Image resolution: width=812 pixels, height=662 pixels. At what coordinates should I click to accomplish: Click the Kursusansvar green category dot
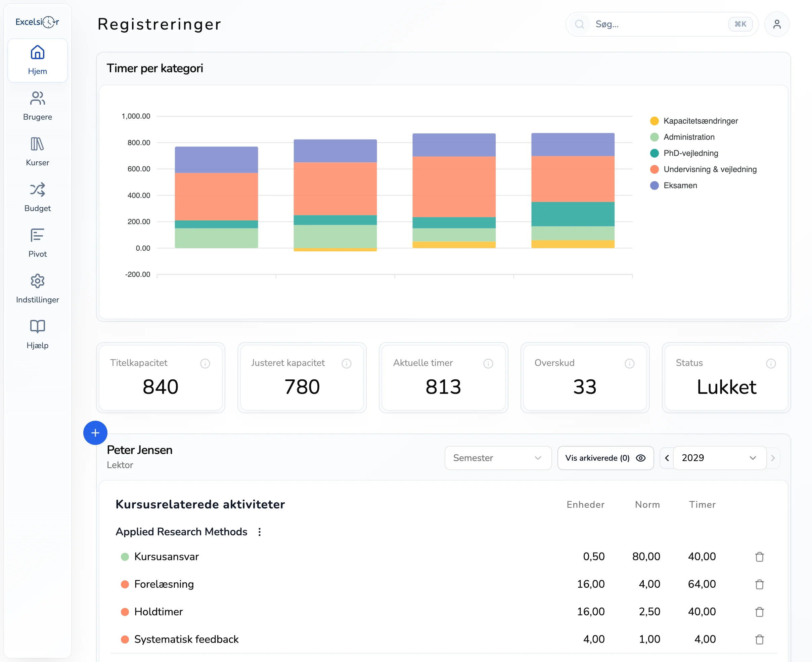[125, 557]
